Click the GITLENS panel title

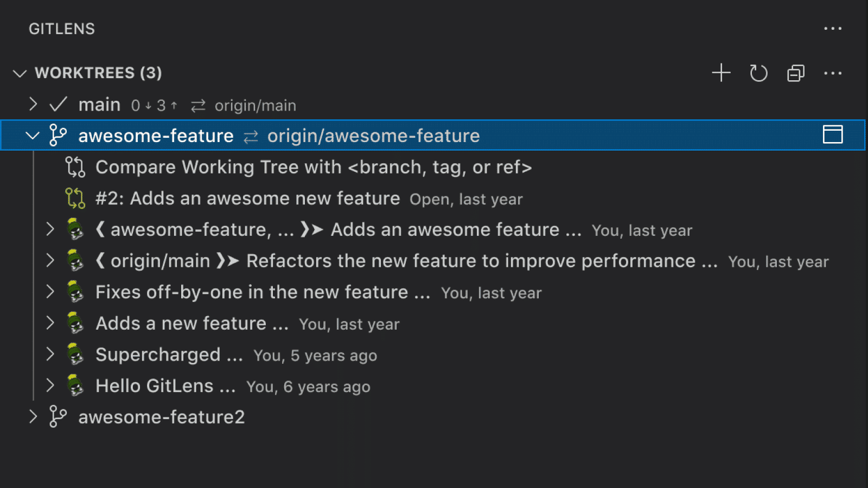[62, 29]
